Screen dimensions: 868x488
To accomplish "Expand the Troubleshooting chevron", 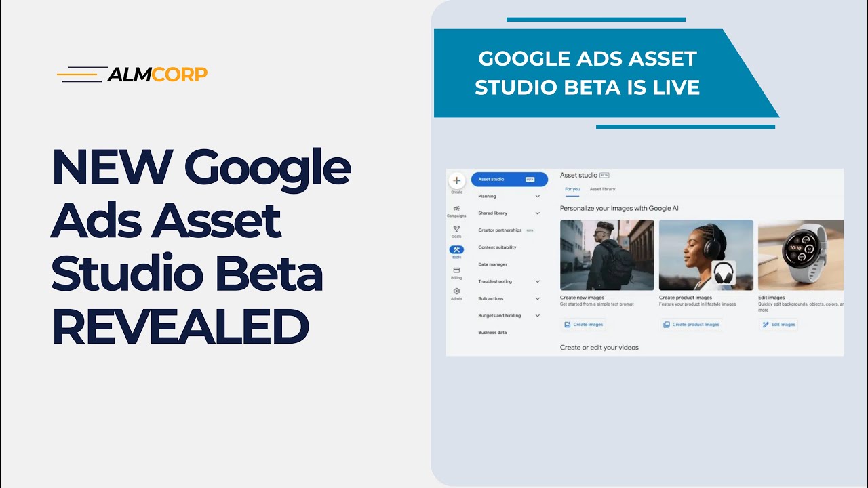I will [x=538, y=281].
